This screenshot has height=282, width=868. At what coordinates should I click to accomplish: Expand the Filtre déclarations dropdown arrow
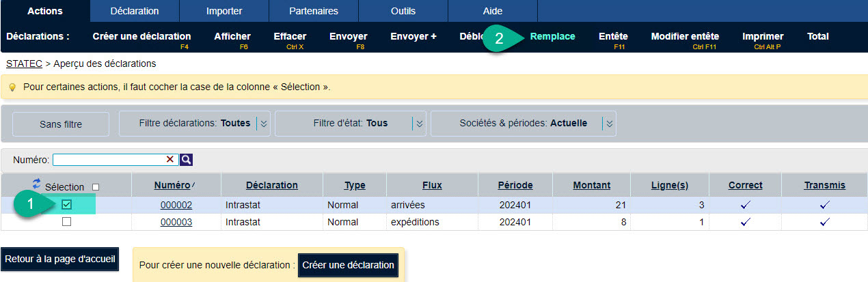pyautogui.click(x=264, y=124)
